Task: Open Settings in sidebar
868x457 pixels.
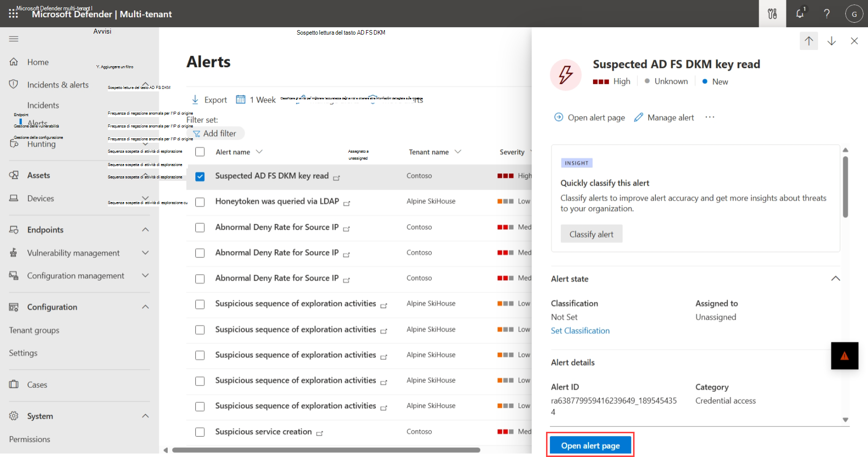Action: (x=23, y=353)
